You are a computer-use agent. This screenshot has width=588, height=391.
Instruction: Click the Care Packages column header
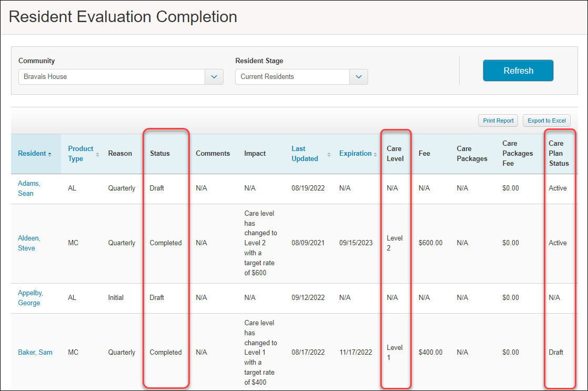point(472,154)
